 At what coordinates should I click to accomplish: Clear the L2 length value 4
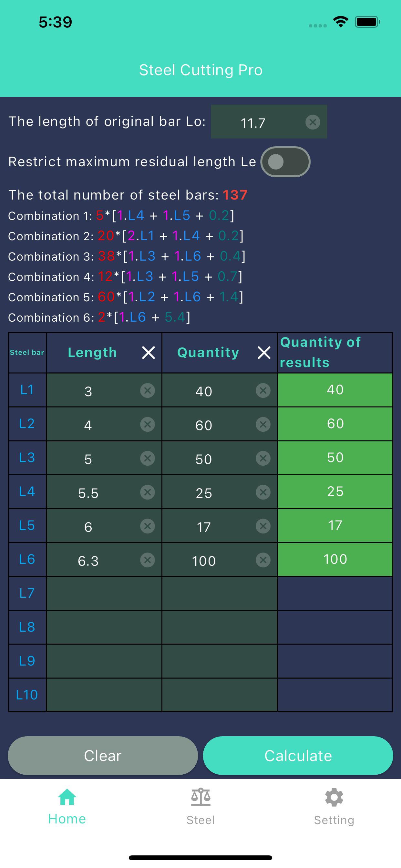tap(147, 424)
